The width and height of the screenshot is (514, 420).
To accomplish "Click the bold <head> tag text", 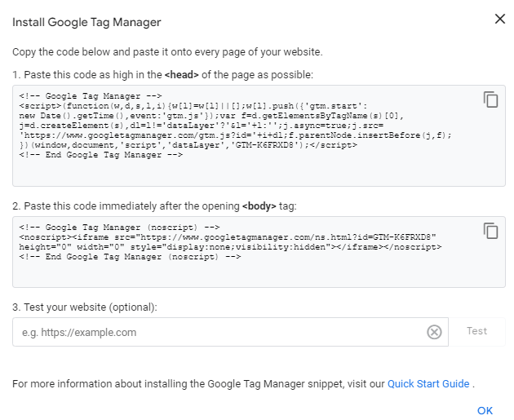I will (182, 75).
